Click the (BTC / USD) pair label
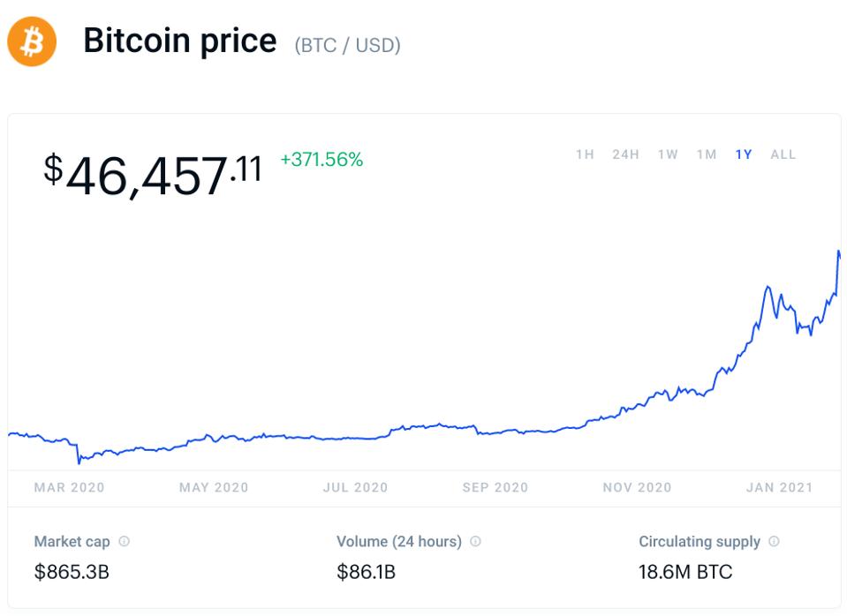 (x=347, y=45)
